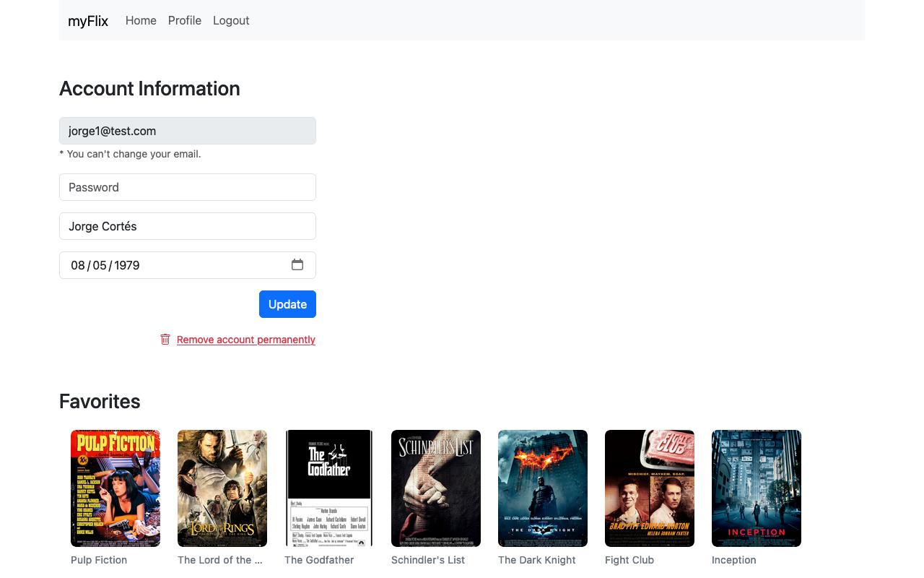Click "You can't change your email" note
The width and height of the screenshot is (924, 578).
130,154
